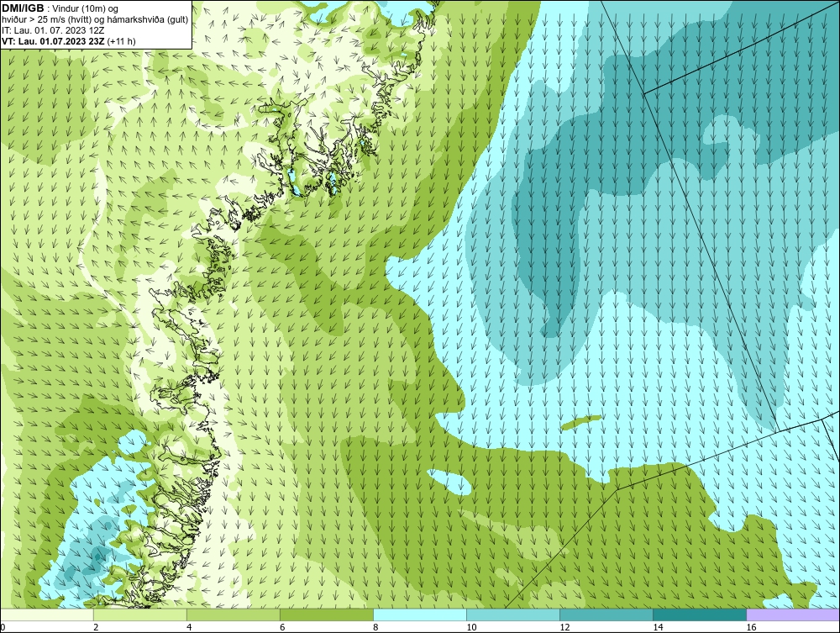Click the 'hviður > 25 m/s (hvítt)' line

[x=95, y=20]
